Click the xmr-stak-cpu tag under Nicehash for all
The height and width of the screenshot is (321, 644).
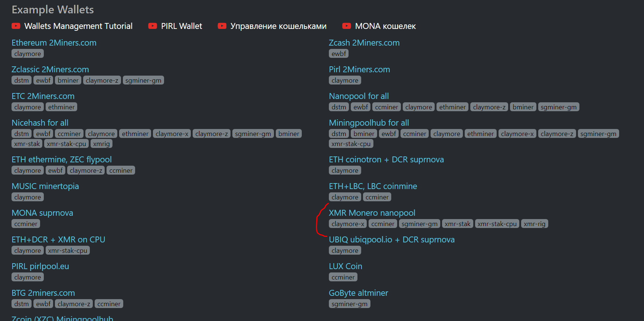pyautogui.click(x=66, y=143)
